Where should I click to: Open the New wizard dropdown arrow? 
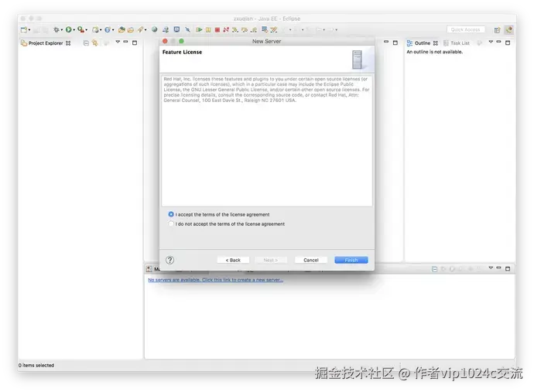coord(29,30)
